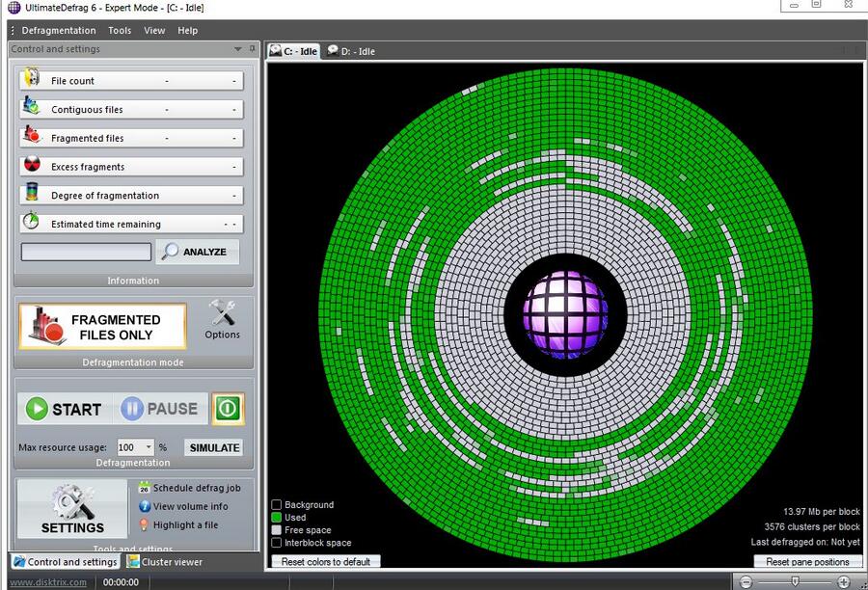868x590 pixels.
Task: Click the FRAGMENTED FILES ONLY mode selector
Action: coord(102,327)
